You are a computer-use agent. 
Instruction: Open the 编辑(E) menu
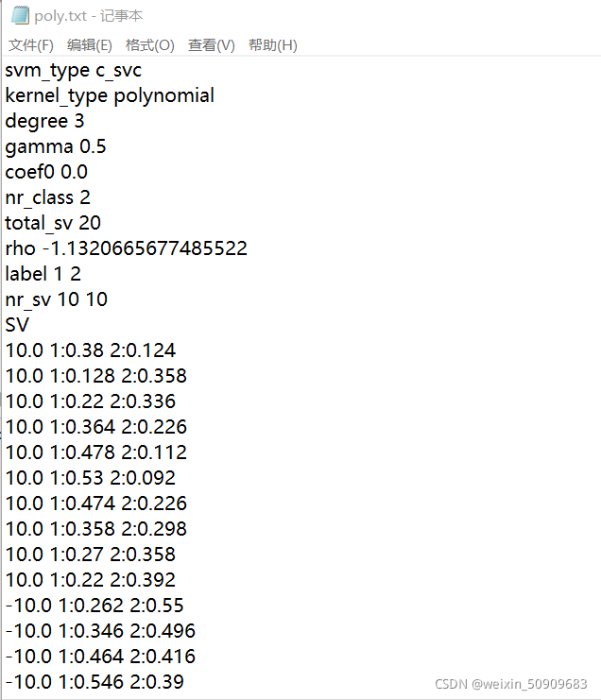coord(90,45)
